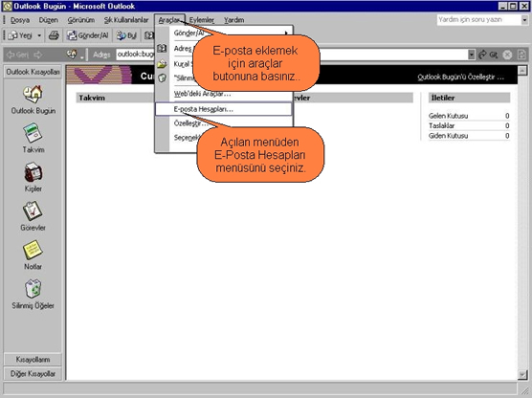Open the Görevler tasks icon

coord(33,210)
